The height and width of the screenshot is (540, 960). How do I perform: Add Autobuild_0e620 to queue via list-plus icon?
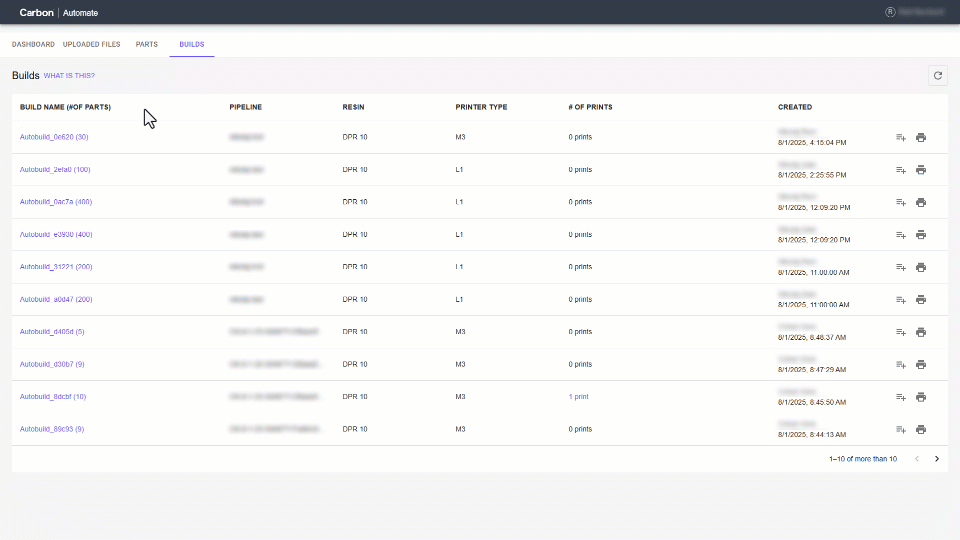click(x=901, y=137)
